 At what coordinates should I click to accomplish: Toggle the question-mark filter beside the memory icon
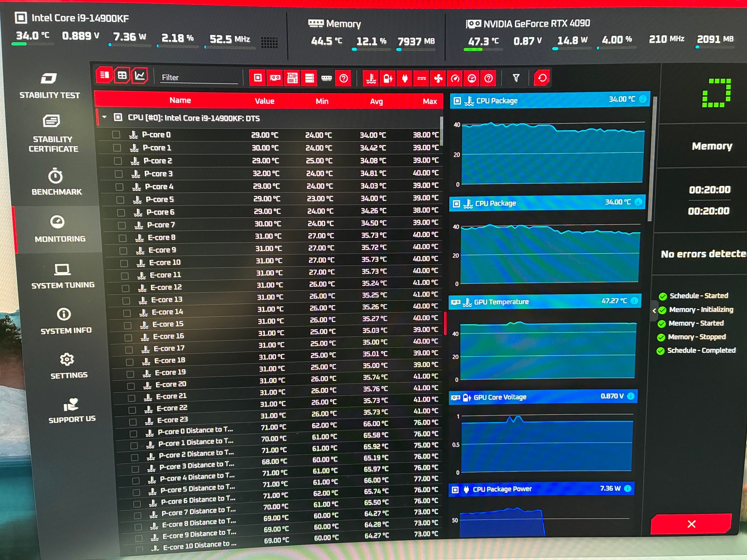point(344,78)
